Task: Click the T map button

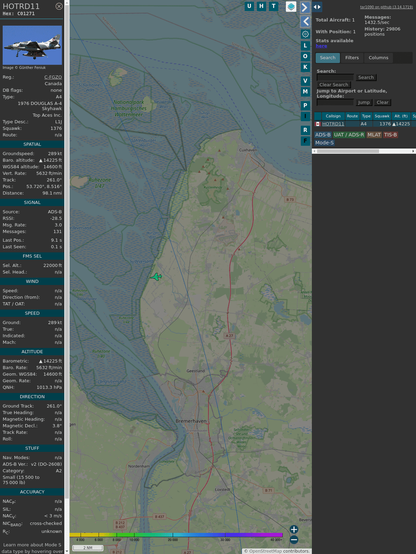Action: click(x=273, y=6)
